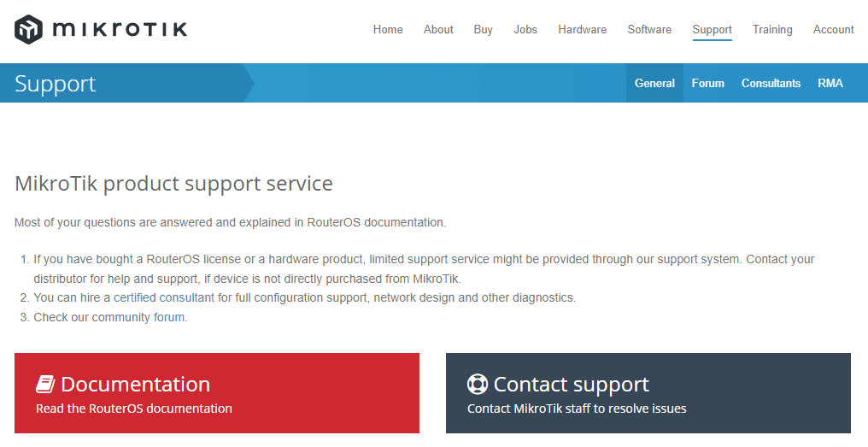This screenshot has height=447, width=868.
Task: Click the Support banner title
Action: pos(56,84)
